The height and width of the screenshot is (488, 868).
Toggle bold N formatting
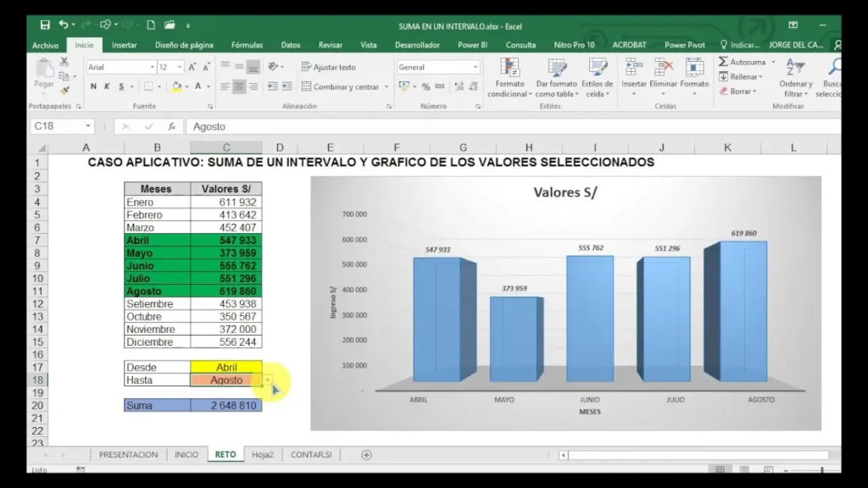(x=93, y=86)
